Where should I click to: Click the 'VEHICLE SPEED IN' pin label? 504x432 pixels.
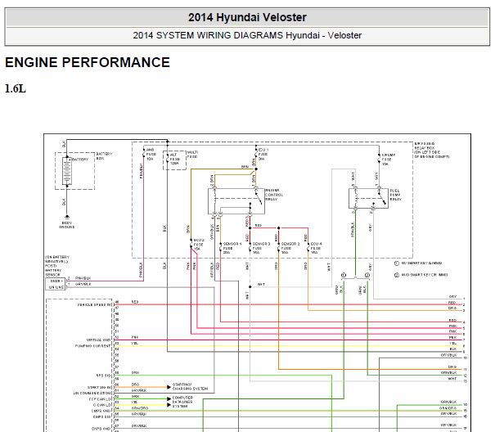click(x=94, y=304)
